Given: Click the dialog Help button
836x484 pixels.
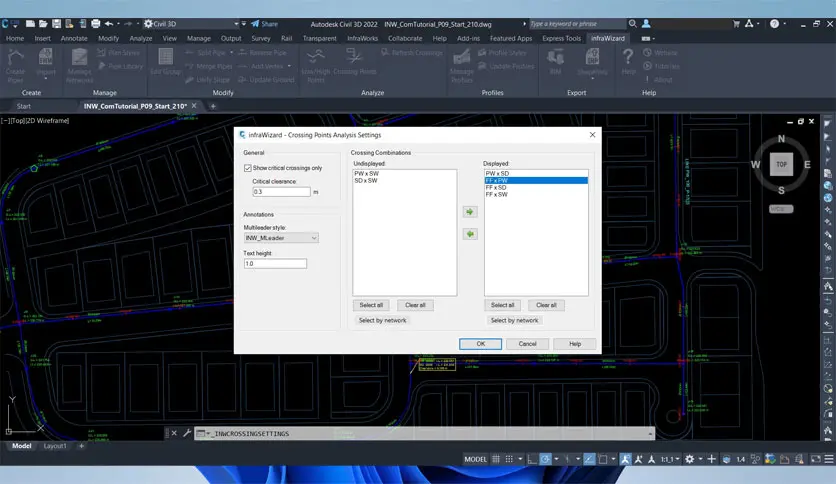Looking at the screenshot, I should (575, 344).
